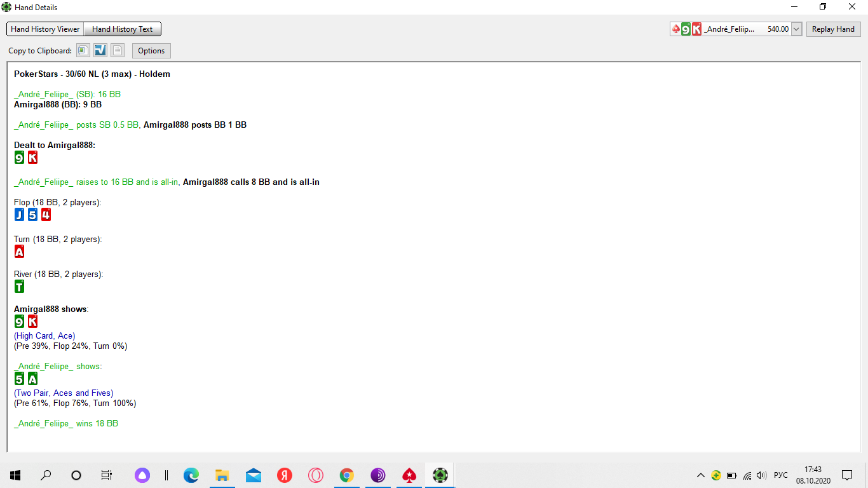Click the flop red 4 card
868x488 pixels.
(46, 215)
